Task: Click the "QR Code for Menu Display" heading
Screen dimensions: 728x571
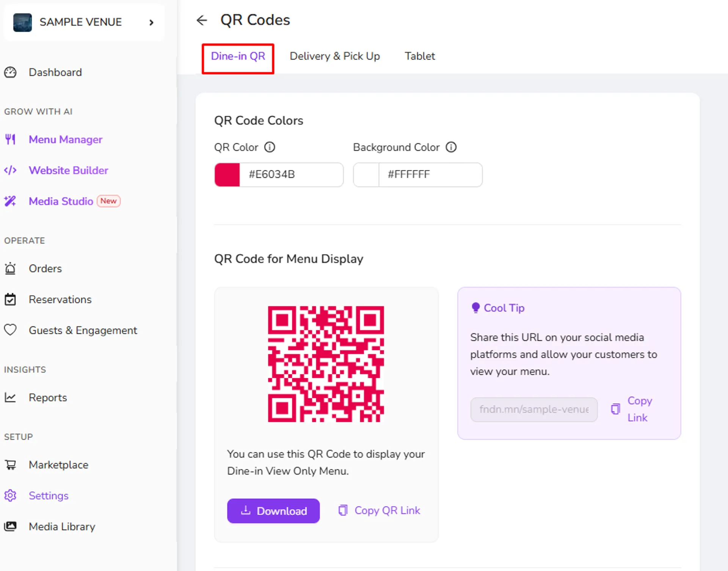Action: click(x=289, y=259)
